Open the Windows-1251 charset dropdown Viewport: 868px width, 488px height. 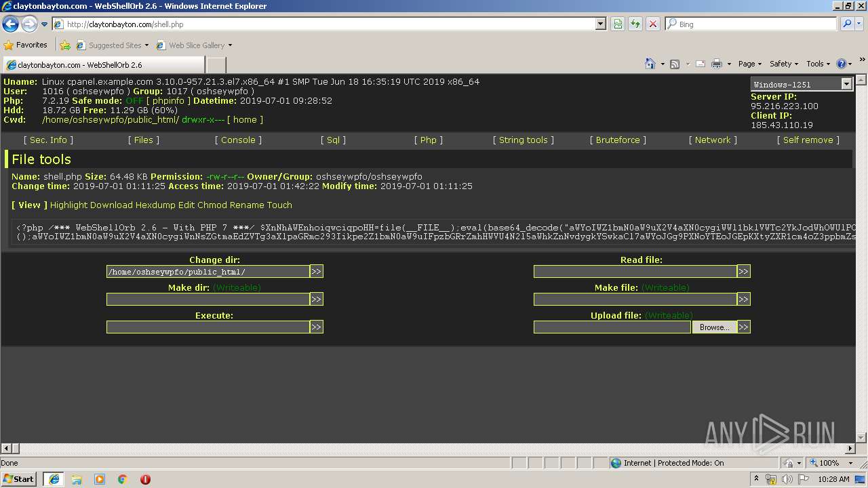coord(846,84)
